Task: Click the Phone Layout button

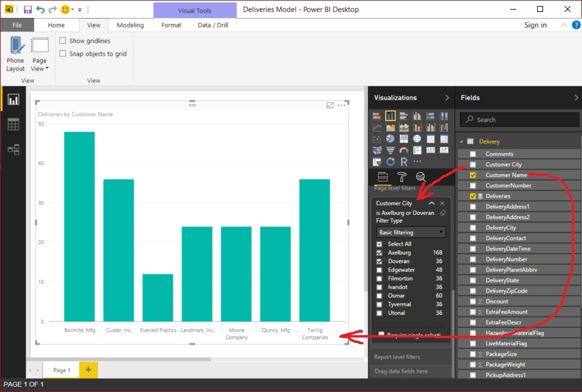Action: click(x=16, y=54)
